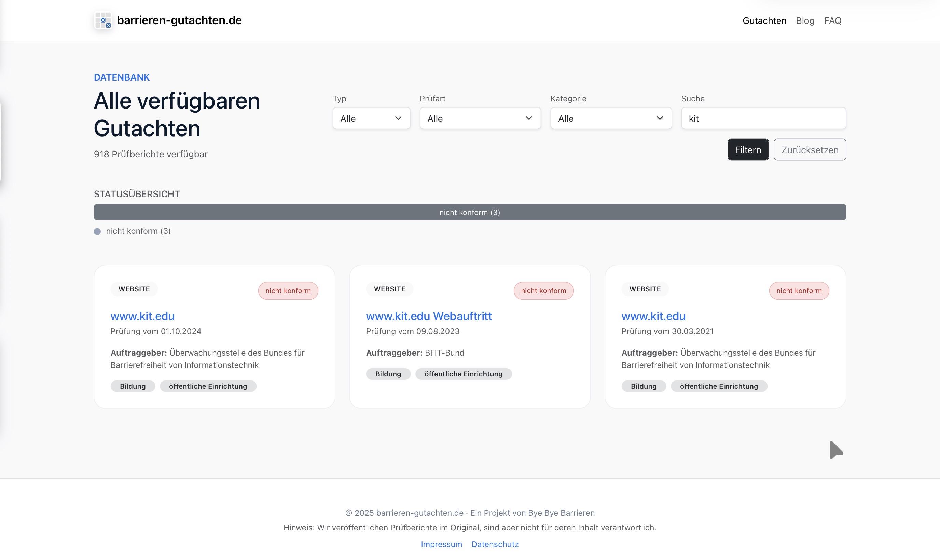Click the nicht konform status bar
This screenshot has height=560, width=940.
[469, 212]
